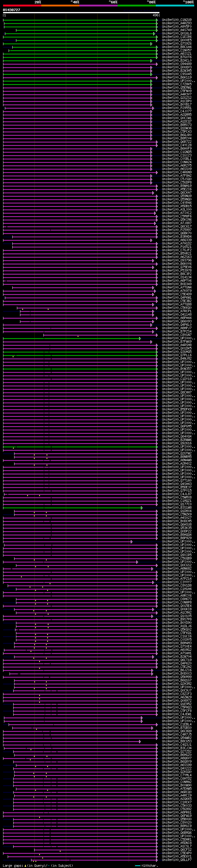Click the query name AV430727
The width and height of the screenshot is (197, 868).
11,10
